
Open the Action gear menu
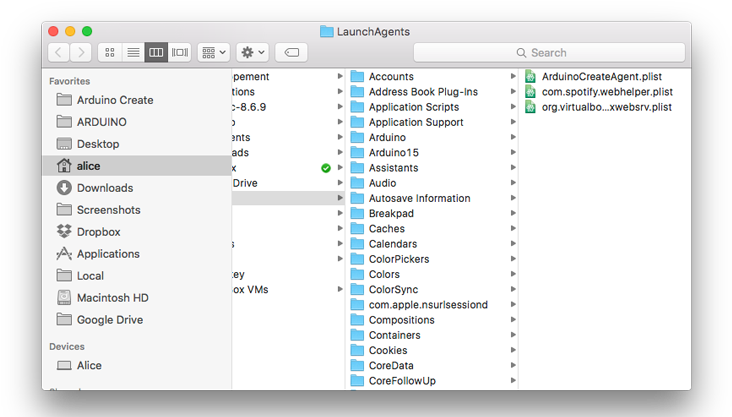253,52
